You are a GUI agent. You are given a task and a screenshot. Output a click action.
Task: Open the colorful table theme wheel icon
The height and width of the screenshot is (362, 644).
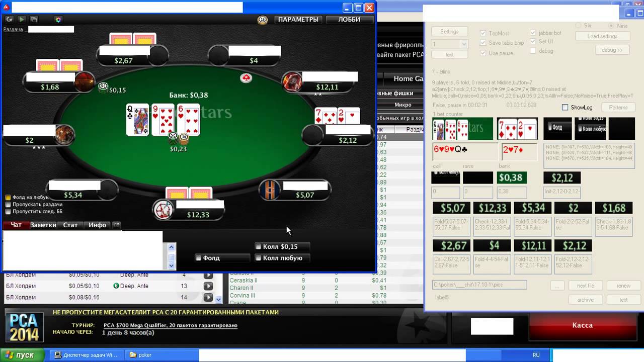pos(58,20)
